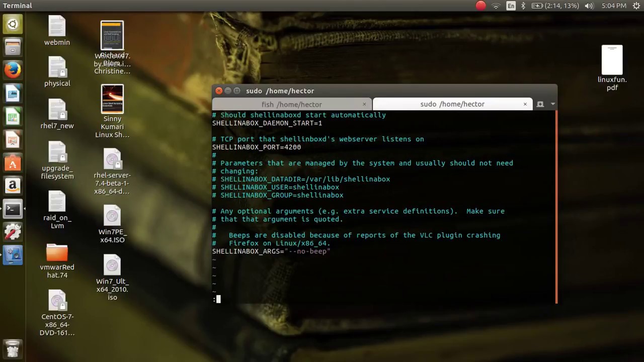Select the Win7_Ult_x64_2010.iso file
Image resolution: width=644 pixels, height=362 pixels.
[112, 278]
